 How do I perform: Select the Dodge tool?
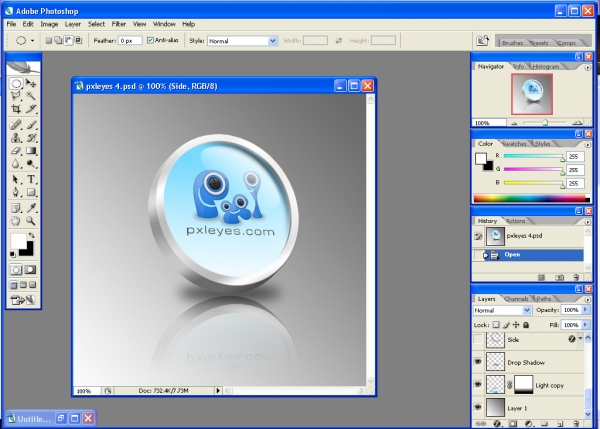pyautogui.click(x=31, y=164)
